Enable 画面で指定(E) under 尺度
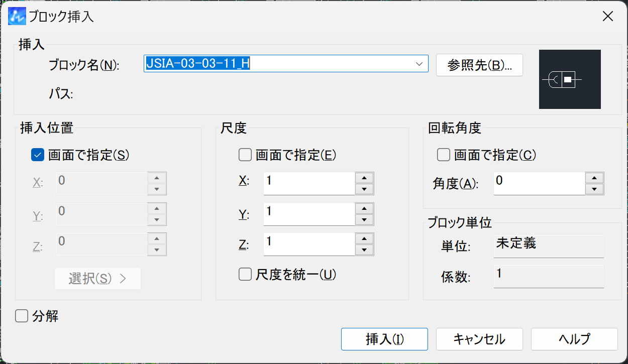628x364 pixels. pos(245,155)
